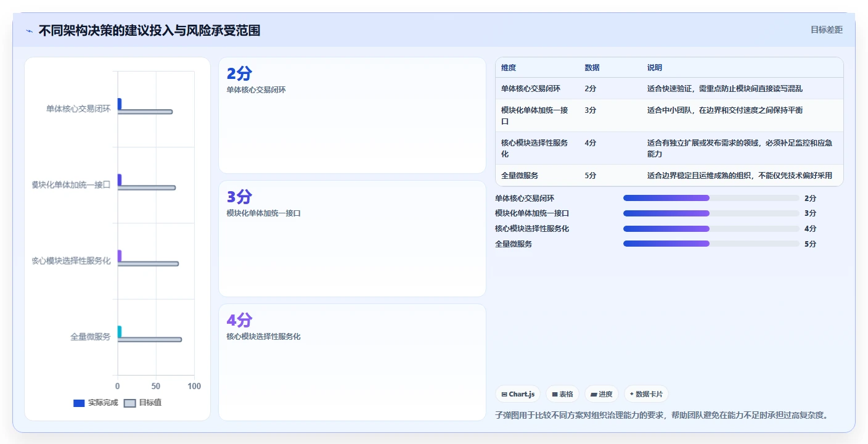Screen dimensions: 868x444
Task: Click the 3分 cell in the table
Action: (x=591, y=110)
